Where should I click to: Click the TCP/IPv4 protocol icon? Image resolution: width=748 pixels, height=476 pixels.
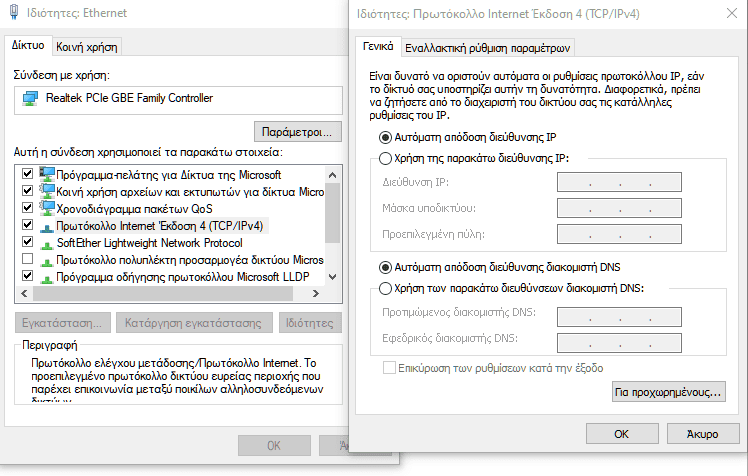[x=47, y=228]
